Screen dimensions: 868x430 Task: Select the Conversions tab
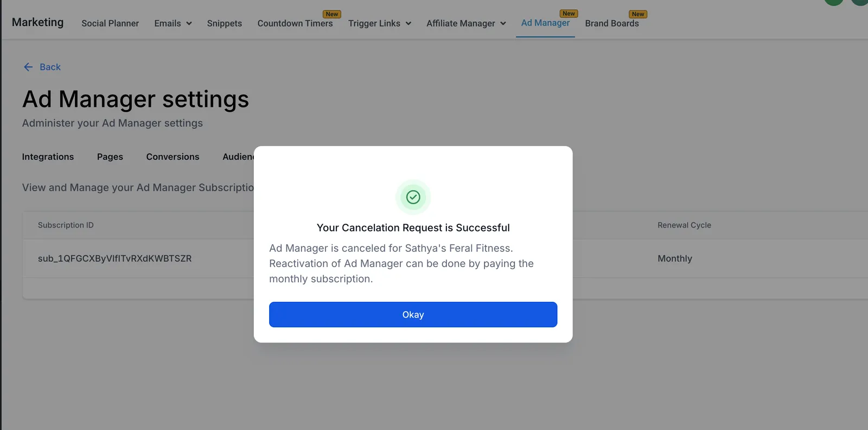(x=173, y=156)
